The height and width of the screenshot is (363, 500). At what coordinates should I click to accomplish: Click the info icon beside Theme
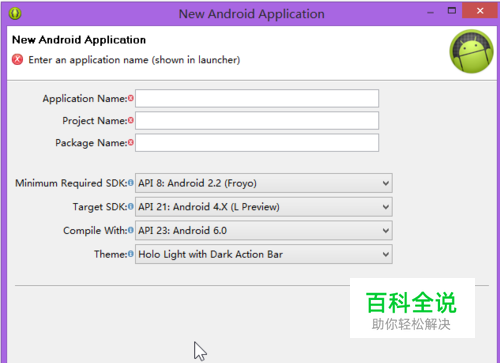[131, 254]
